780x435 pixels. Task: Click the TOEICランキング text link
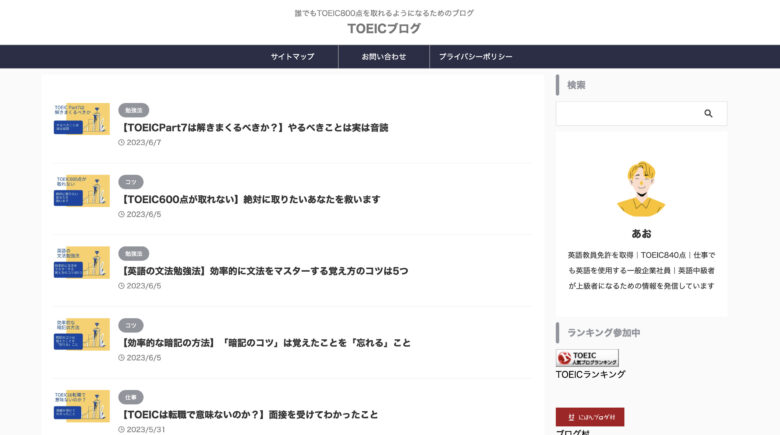590,374
